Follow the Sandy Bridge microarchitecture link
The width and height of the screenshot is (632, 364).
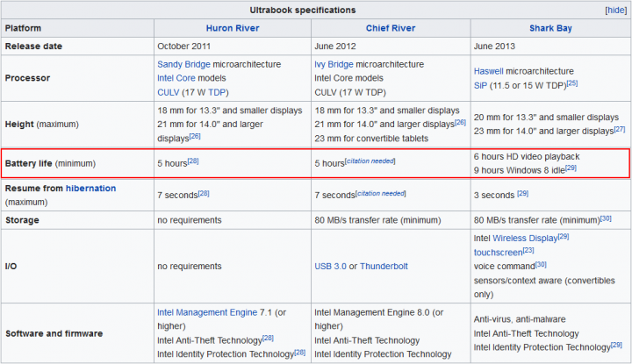(x=183, y=64)
